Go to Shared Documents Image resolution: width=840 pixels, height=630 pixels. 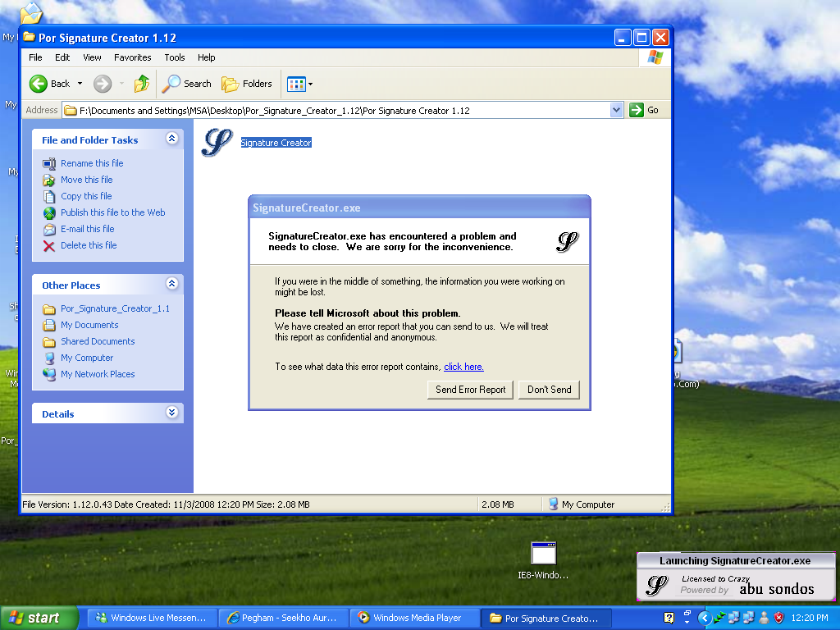pos(98,341)
